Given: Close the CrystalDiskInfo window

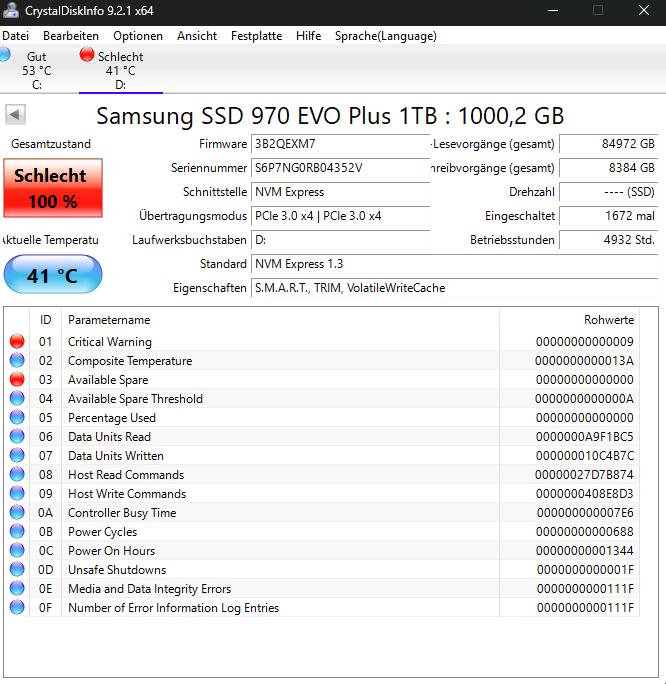Looking at the screenshot, I should [644, 10].
